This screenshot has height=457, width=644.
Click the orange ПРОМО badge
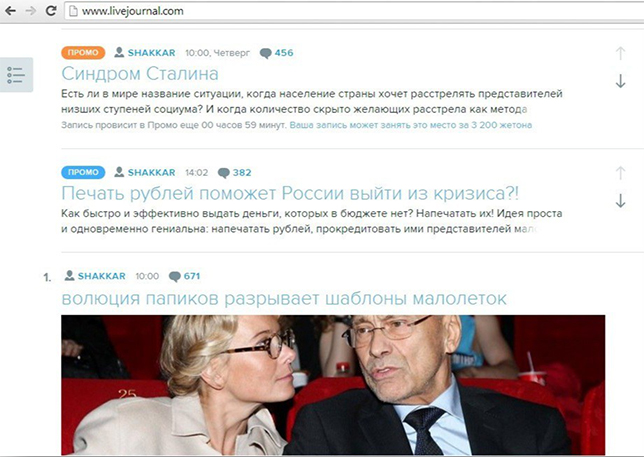pos(83,53)
